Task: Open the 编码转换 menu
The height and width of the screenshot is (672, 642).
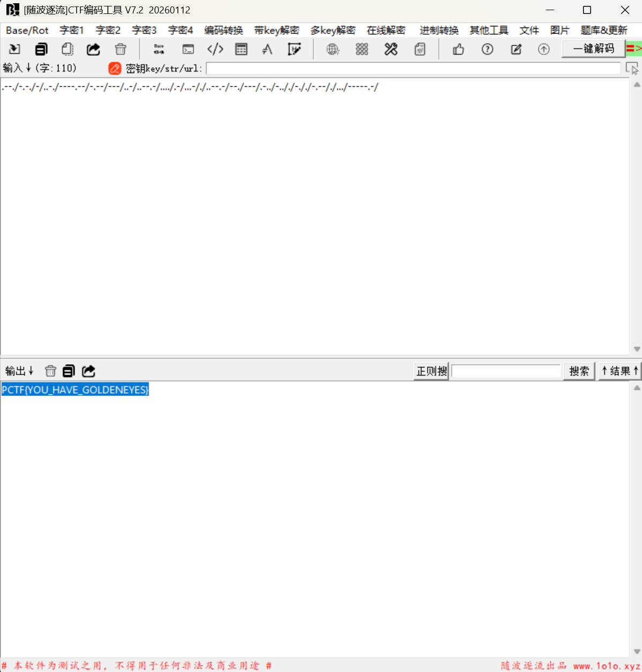Action: pyautogui.click(x=223, y=31)
